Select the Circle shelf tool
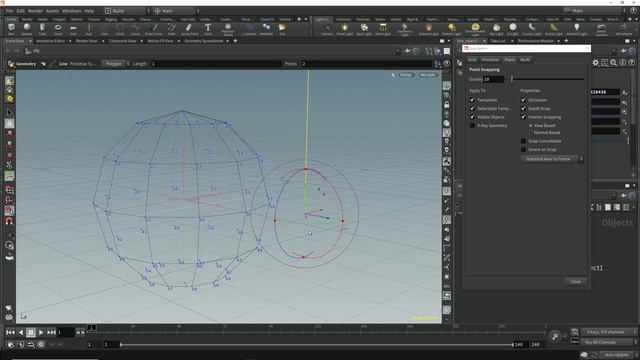 click(120, 29)
